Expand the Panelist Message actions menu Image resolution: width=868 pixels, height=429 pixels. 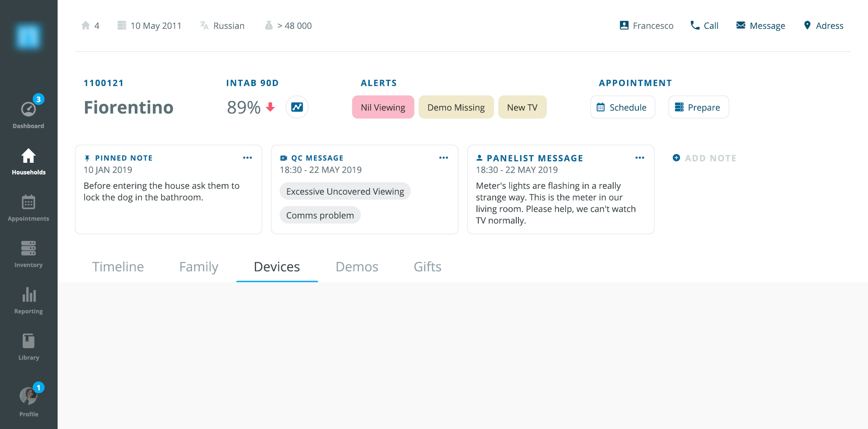pos(640,158)
